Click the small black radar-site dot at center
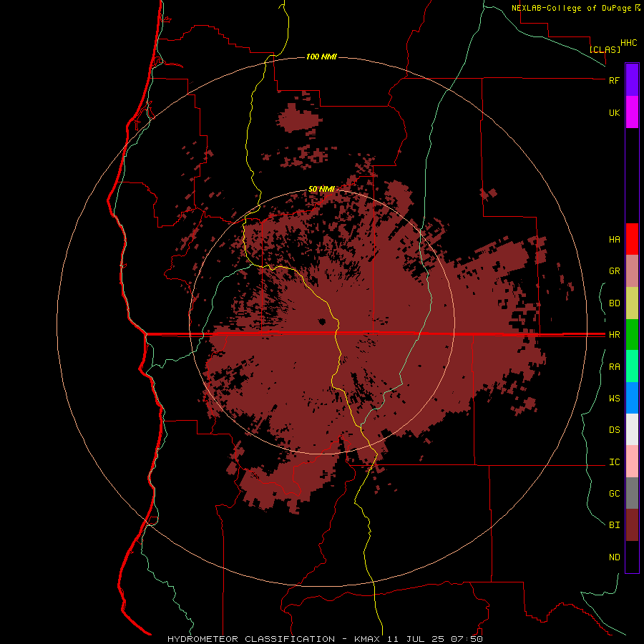 click(323, 321)
